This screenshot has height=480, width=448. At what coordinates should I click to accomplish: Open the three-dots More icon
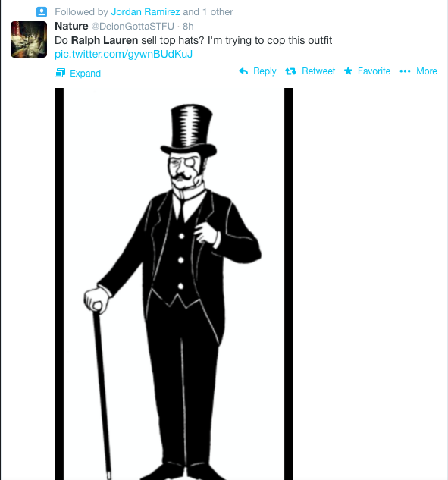[x=405, y=71]
